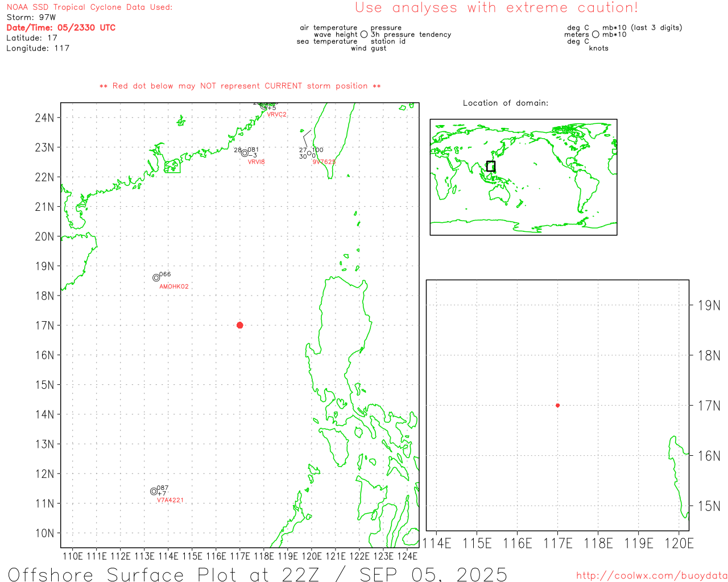Click the 110E longitude label on main map
This screenshot has width=728, height=582.
[72, 556]
